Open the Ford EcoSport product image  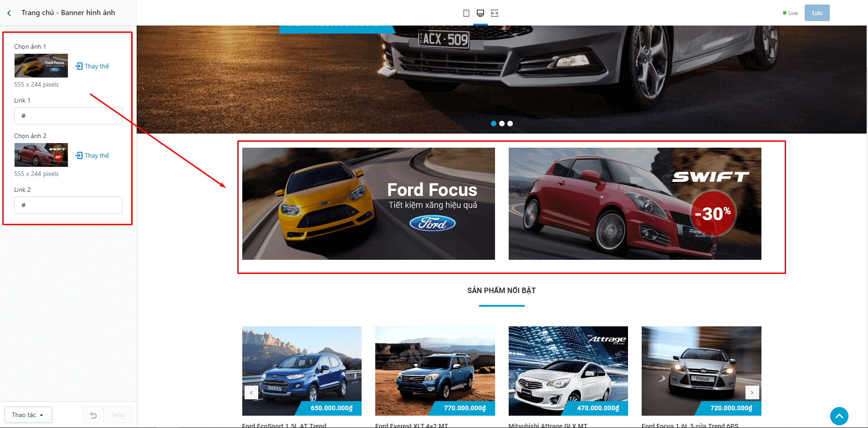pyautogui.click(x=302, y=371)
